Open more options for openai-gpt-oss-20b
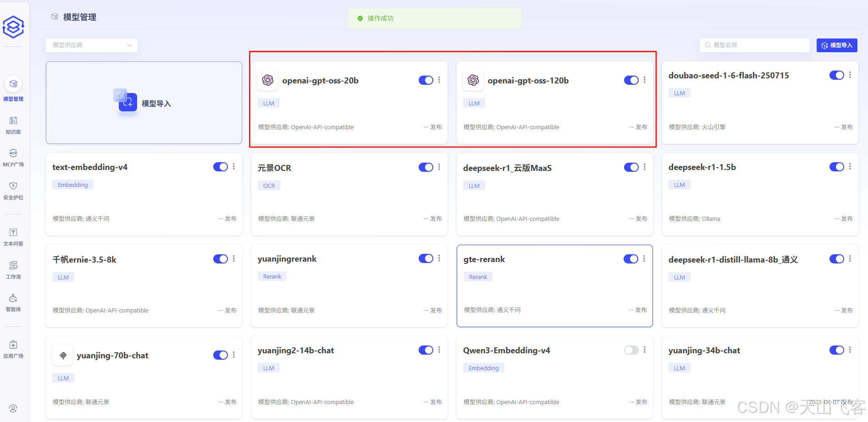Screen dimensions: 868x422 point(439,80)
